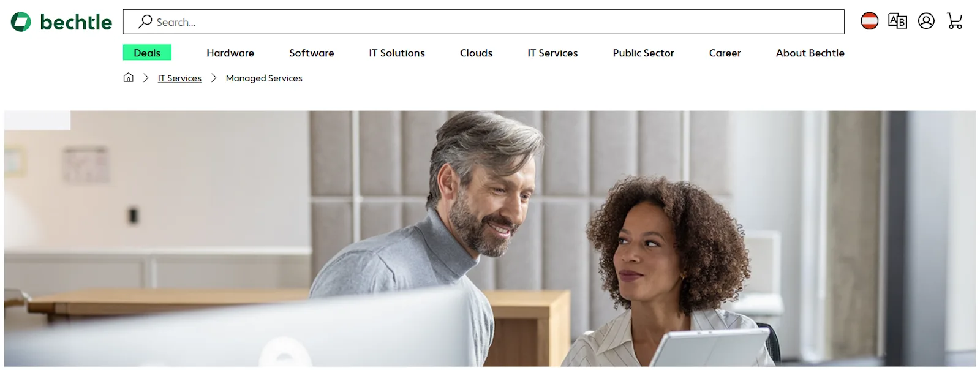
Task: Expand the IT Services navigation menu
Action: (552, 53)
